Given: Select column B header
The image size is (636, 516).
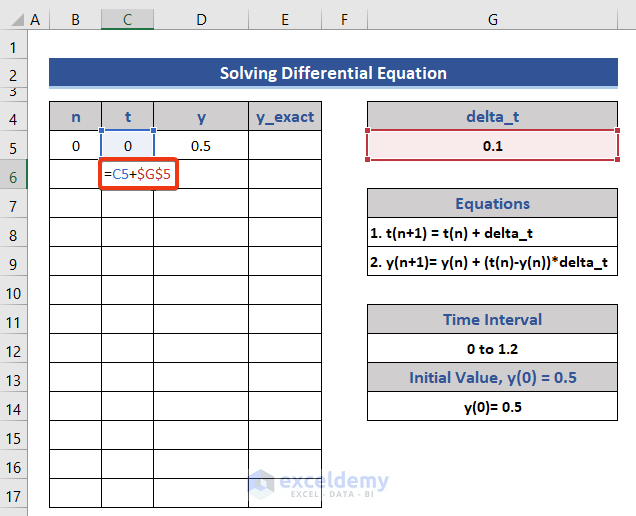Looking at the screenshot, I should pos(75,19).
